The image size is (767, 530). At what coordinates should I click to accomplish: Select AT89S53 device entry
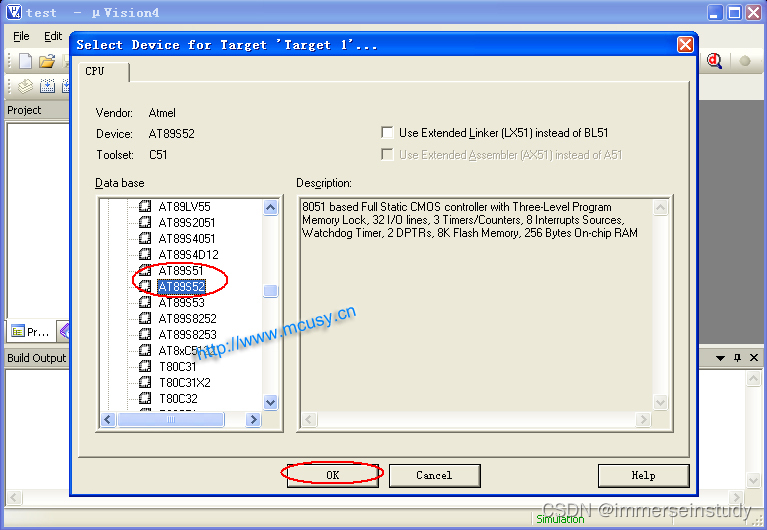tap(181, 302)
